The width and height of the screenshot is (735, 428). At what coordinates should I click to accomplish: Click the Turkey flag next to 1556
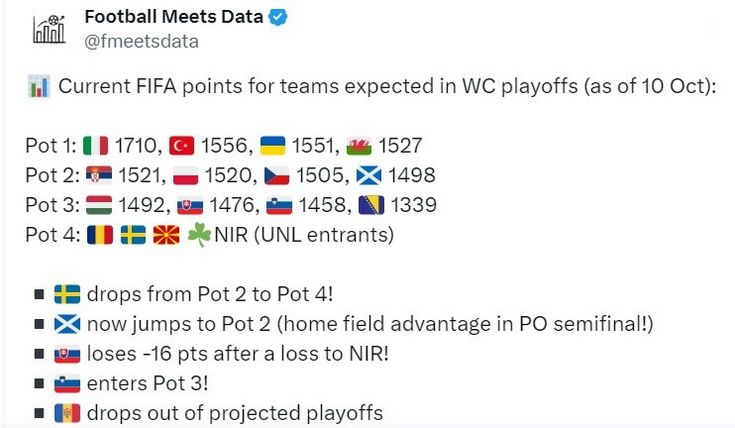pos(182,147)
